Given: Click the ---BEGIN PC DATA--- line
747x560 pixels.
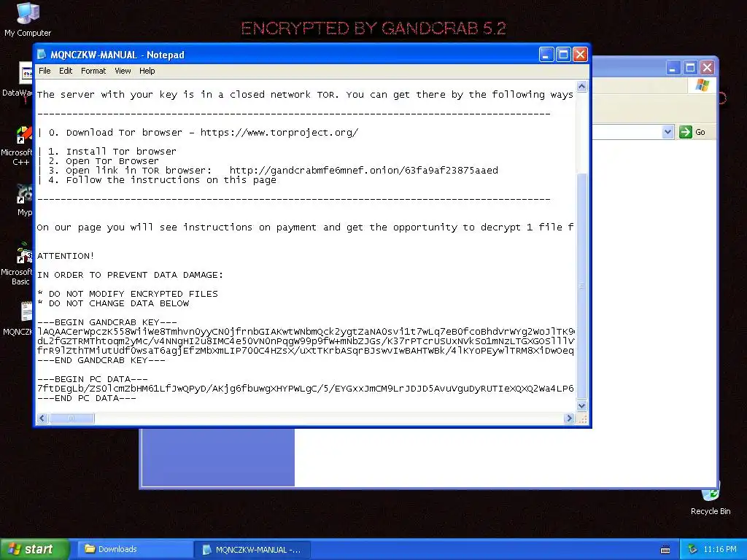Looking at the screenshot, I should [x=93, y=379].
